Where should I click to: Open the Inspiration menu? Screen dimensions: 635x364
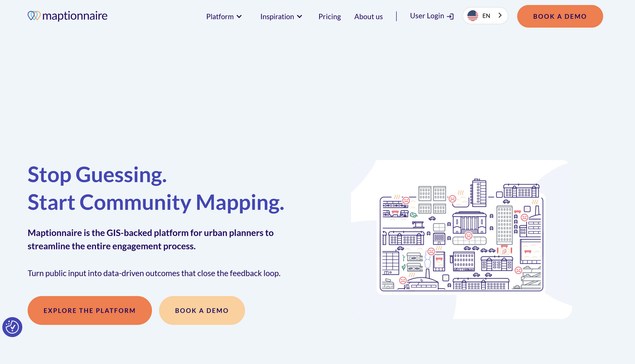tap(277, 16)
